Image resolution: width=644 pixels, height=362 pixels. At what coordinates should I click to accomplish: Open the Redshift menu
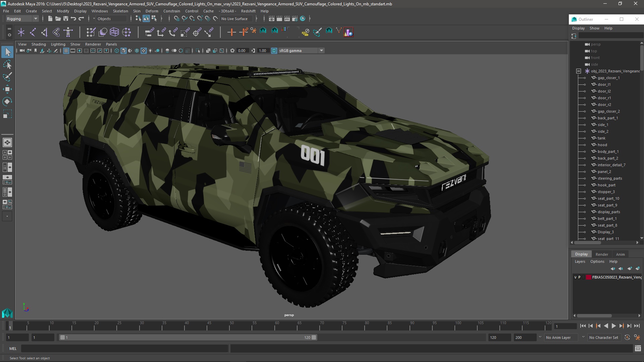248,11
